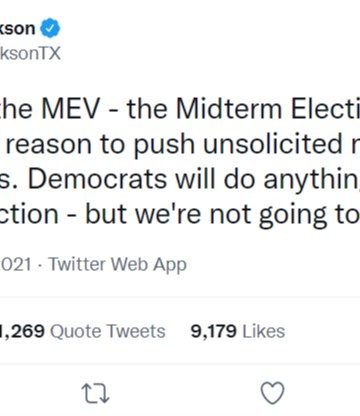Open the ksonTX handle profile

coord(30,53)
